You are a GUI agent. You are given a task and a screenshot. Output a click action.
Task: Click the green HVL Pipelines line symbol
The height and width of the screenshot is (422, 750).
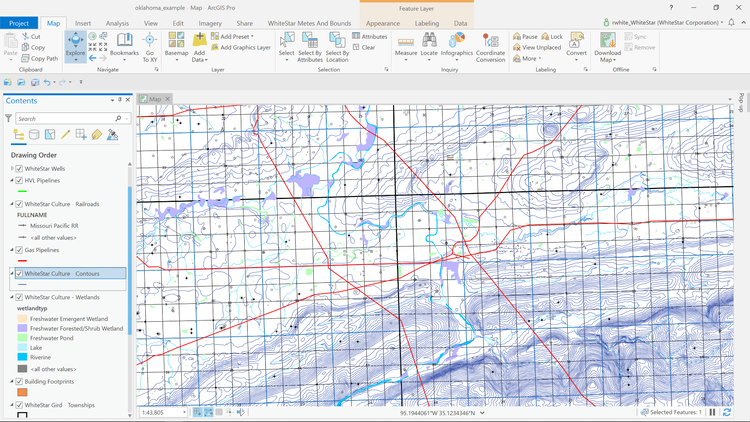tap(22, 191)
